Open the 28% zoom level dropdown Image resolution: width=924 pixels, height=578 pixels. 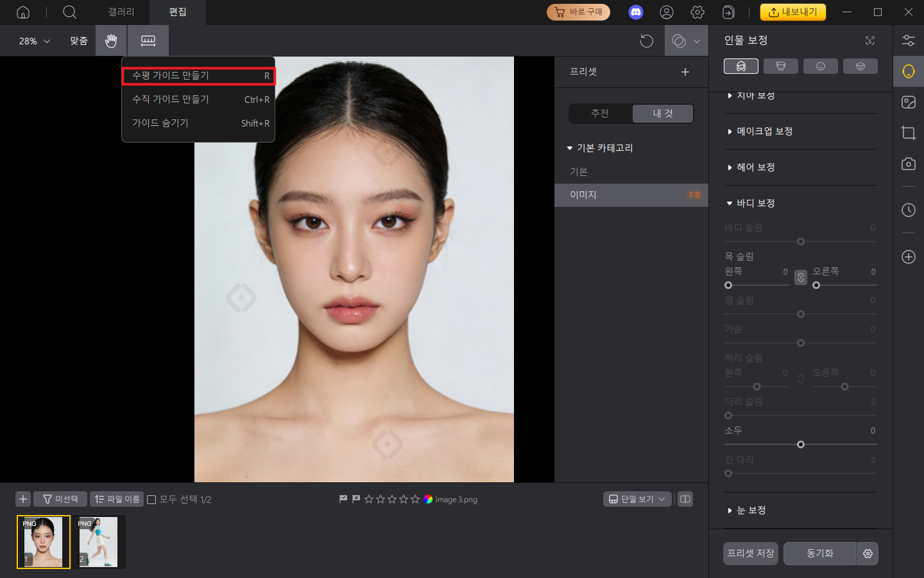(x=34, y=41)
